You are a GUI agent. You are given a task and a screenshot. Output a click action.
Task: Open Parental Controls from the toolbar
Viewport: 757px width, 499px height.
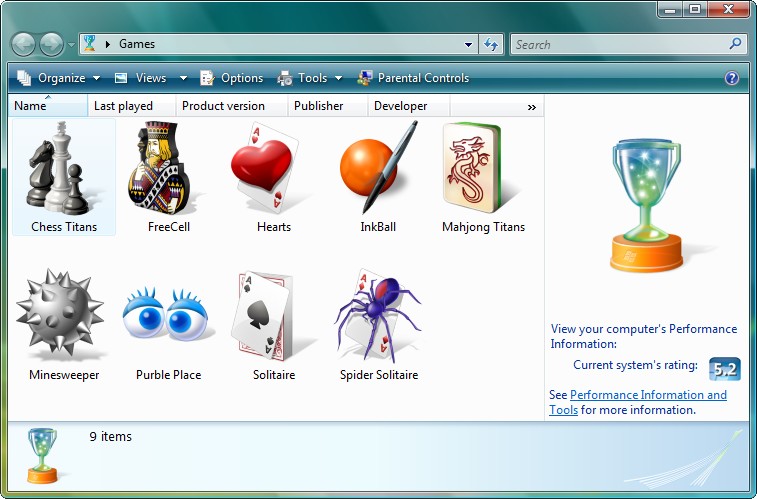(x=413, y=78)
